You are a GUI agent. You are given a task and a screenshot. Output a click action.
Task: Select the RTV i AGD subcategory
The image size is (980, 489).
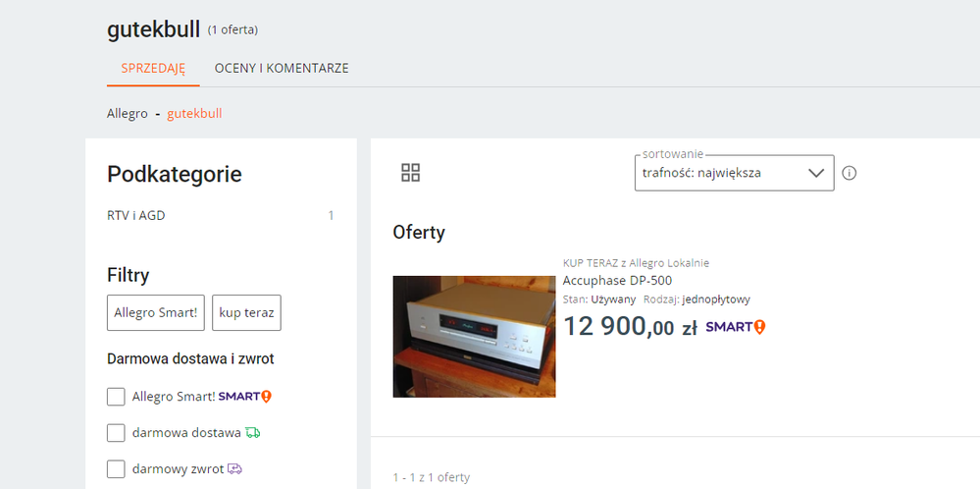click(136, 215)
